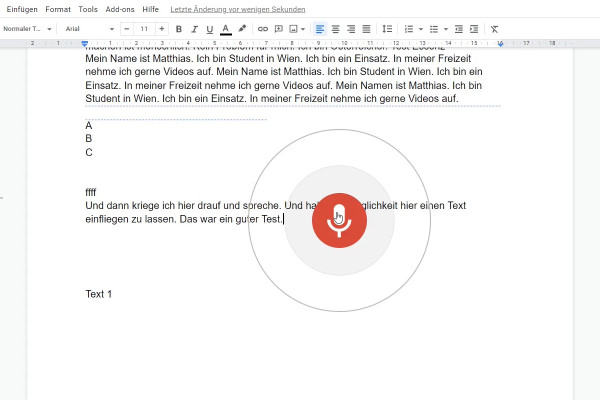This screenshot has width=600, height=400.
Task: Click the right indent marker on ruler
Action: [500, 44]
